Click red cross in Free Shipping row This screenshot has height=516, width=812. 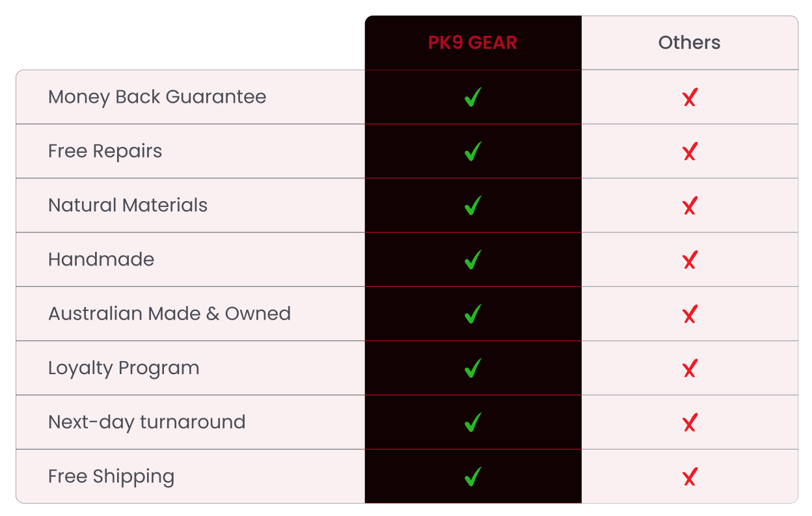(x=690, y=477)
